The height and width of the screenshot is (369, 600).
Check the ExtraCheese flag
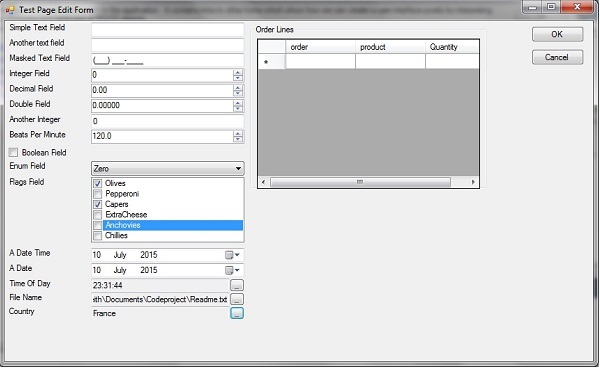pos(98,215)
